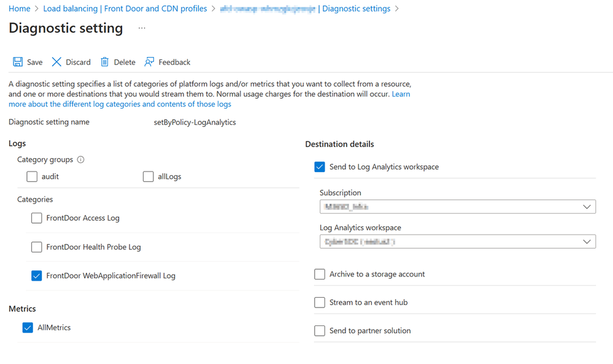Image resolution: width=613 pixels, height=364 pixels.
Task: Click the Category groups info icon
Action: tap(80, 160)
